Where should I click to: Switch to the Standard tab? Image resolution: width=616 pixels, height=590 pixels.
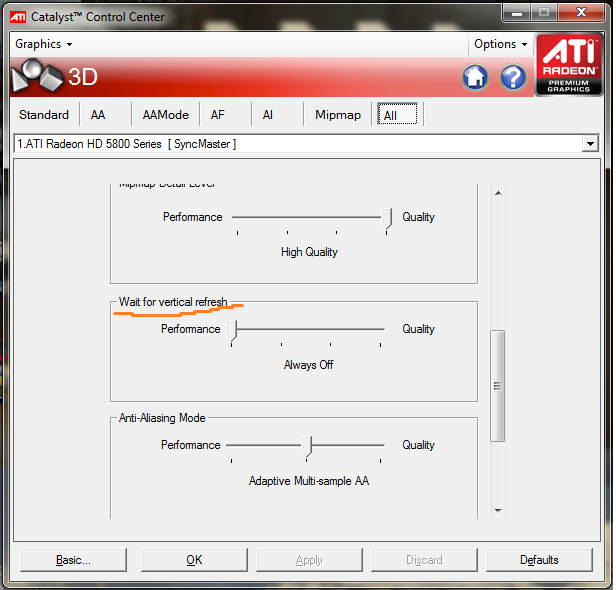point(44,115)
